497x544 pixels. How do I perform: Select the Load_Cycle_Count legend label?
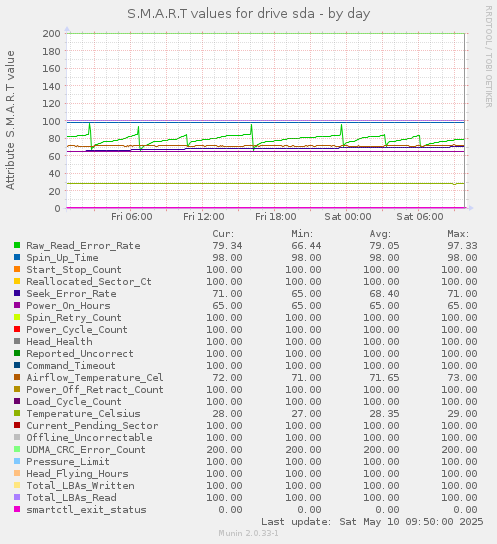(74, 402)
